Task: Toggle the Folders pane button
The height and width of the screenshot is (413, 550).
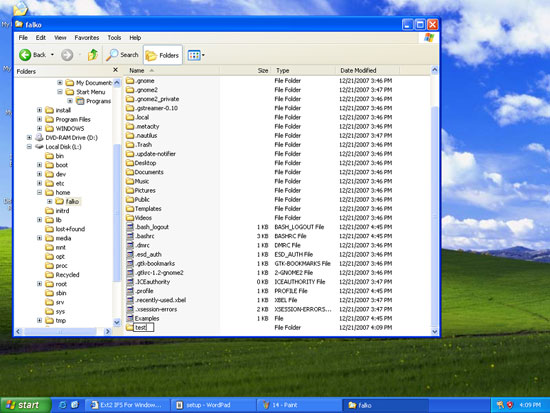Action: [163, 55]
